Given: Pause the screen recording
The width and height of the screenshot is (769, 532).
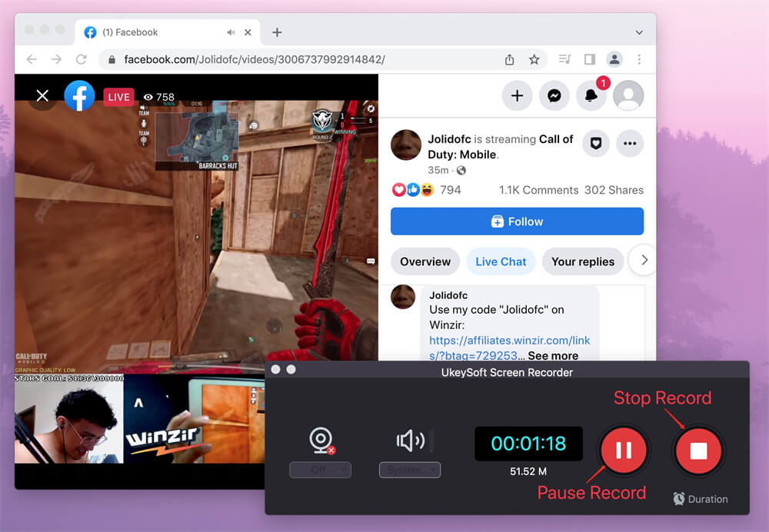Looking at the screenshot, I should pyautogui.click(x=624, y=451).
